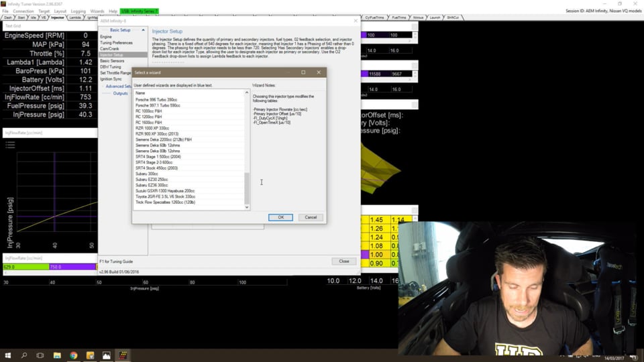Open the Logging menu
The width and height of the screenshot is (644, 362).
[x=78, y=11]
